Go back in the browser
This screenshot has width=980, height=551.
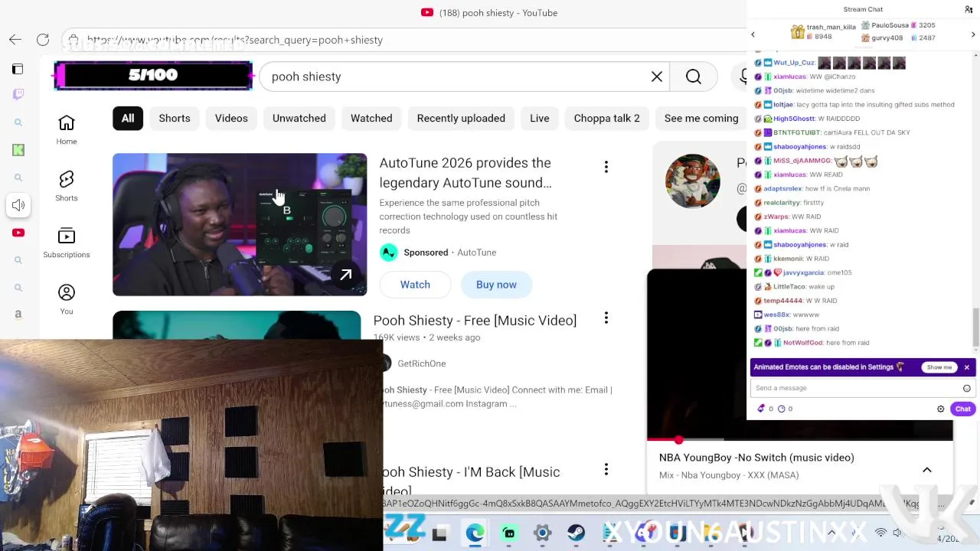[x=15, y=40]
